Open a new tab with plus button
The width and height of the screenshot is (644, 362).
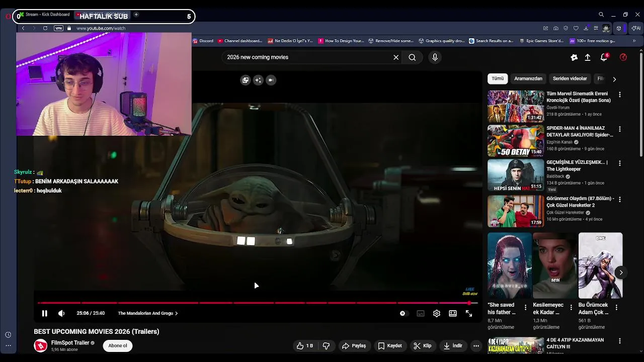pos(136,15)
